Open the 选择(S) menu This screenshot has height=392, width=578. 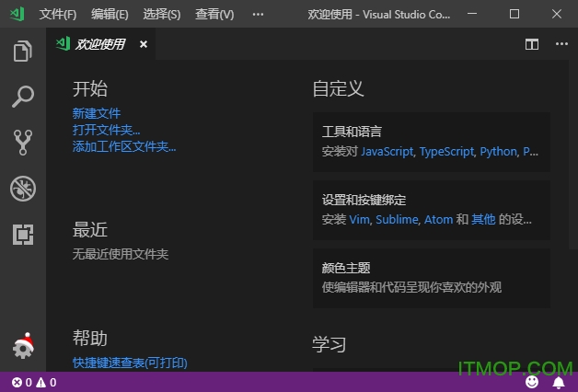(162, 15)
